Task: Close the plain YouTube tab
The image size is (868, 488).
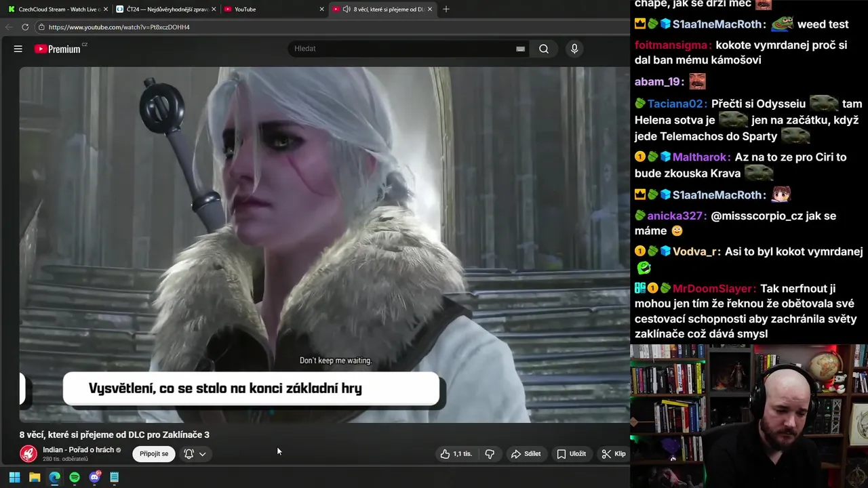Action: click(x=321, y=9)
